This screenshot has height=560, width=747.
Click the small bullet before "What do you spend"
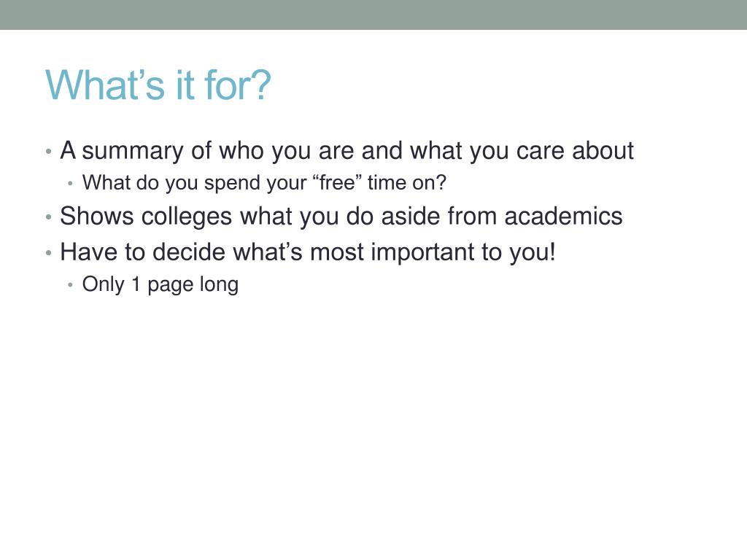coord(71,183)
